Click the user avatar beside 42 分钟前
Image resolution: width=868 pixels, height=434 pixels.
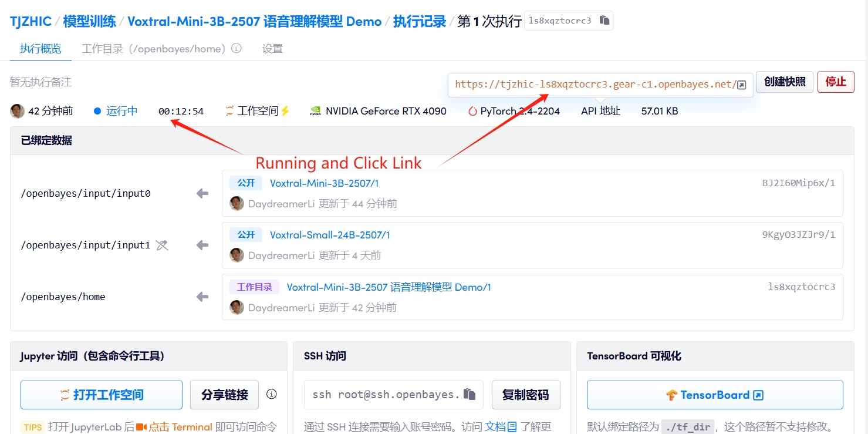pyautogui.click(x=17, y=111)
